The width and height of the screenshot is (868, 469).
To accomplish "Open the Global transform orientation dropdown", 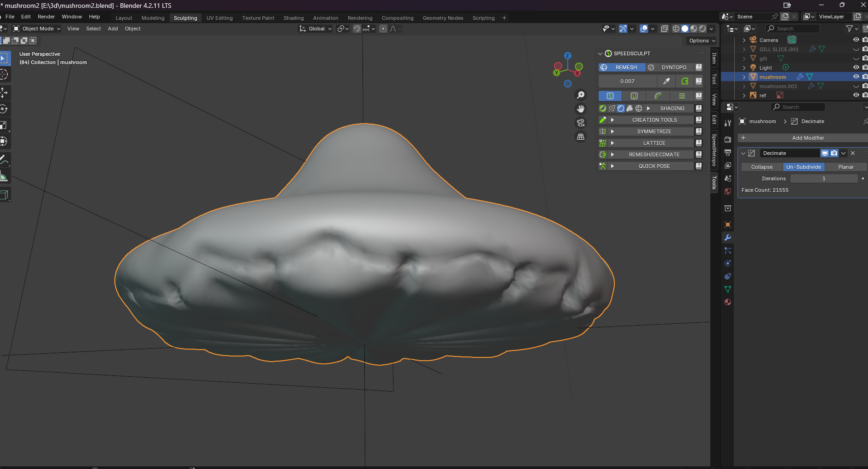I will click(315, 29).
